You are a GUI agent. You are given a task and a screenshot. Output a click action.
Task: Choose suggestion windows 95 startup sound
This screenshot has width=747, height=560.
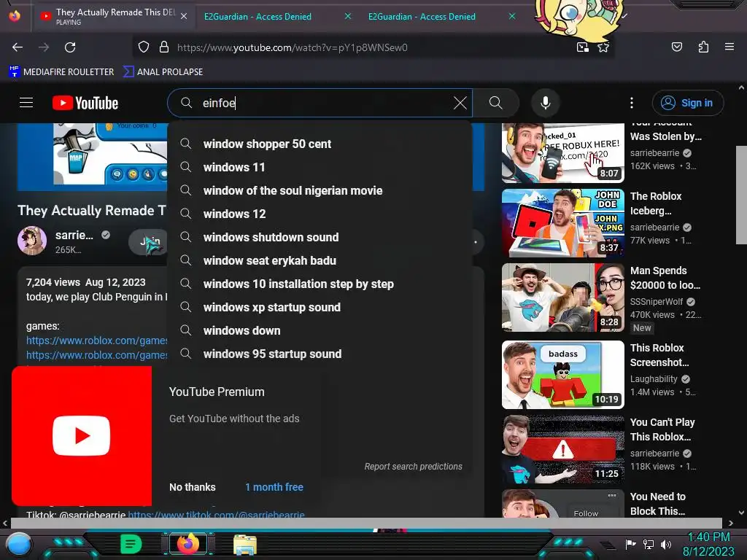320,354
